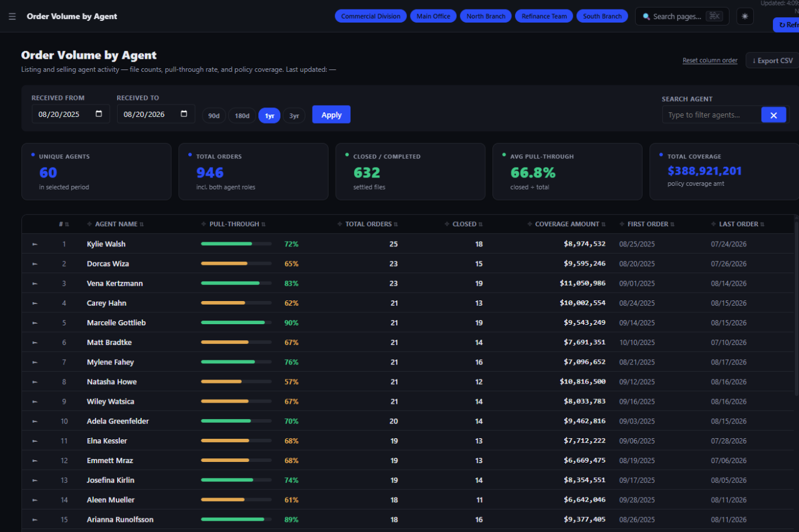Grab the First Order column move handle
The width and height of the screenshot is (799, 532).
coord(623,224)
